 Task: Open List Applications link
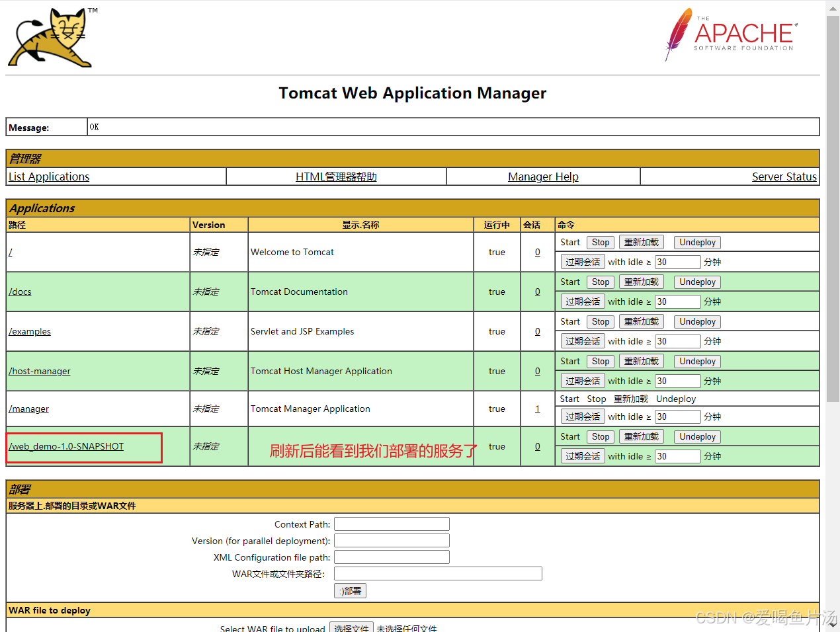[x=49, y=177]
